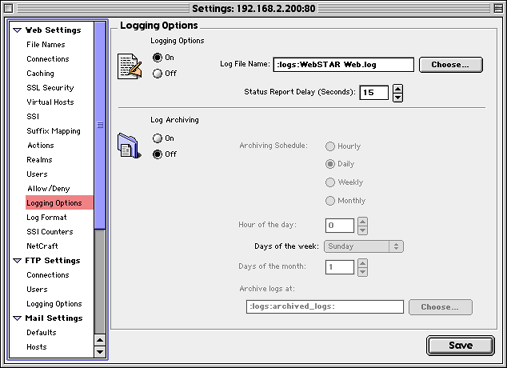Click the FTP Settings heading
Screen dimensions: 507x368
tap(53, 261)
